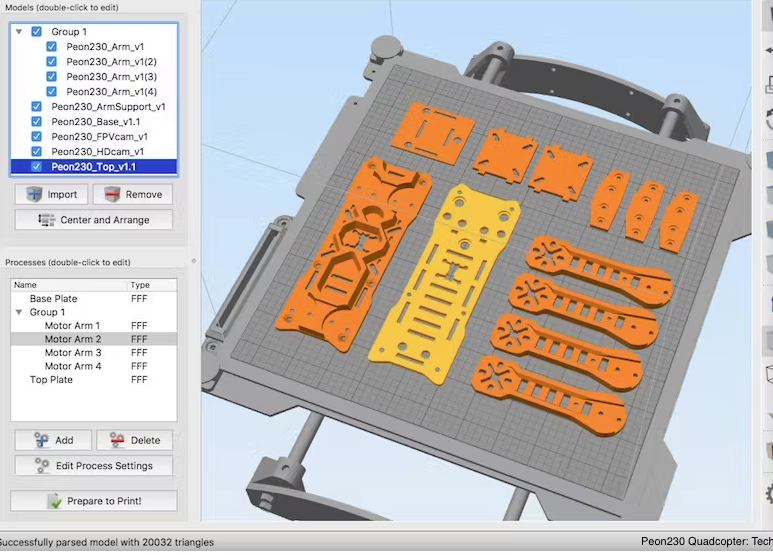Viewport: 773px width, 555px height.
Task: Click the Remove model button
Action: point(133,194)
